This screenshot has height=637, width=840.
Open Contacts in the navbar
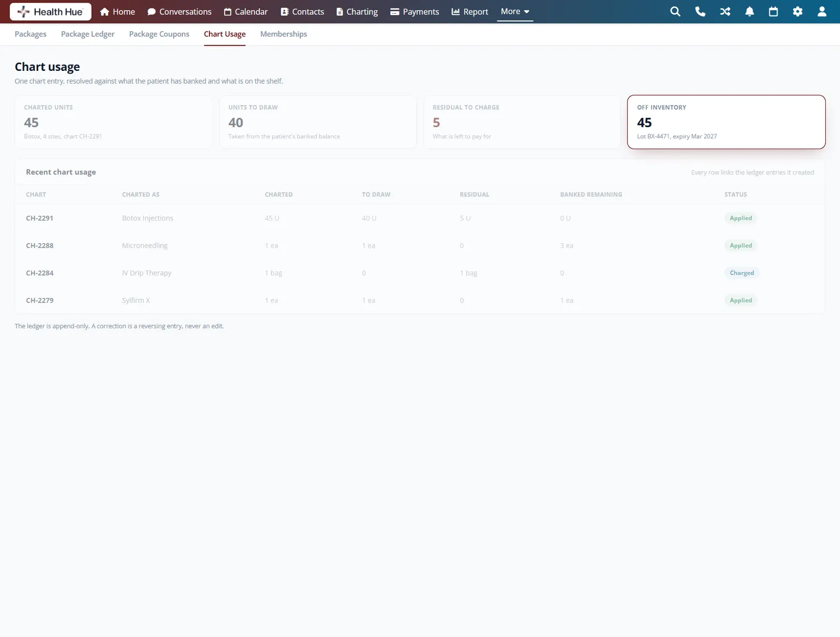click(302, 12)
